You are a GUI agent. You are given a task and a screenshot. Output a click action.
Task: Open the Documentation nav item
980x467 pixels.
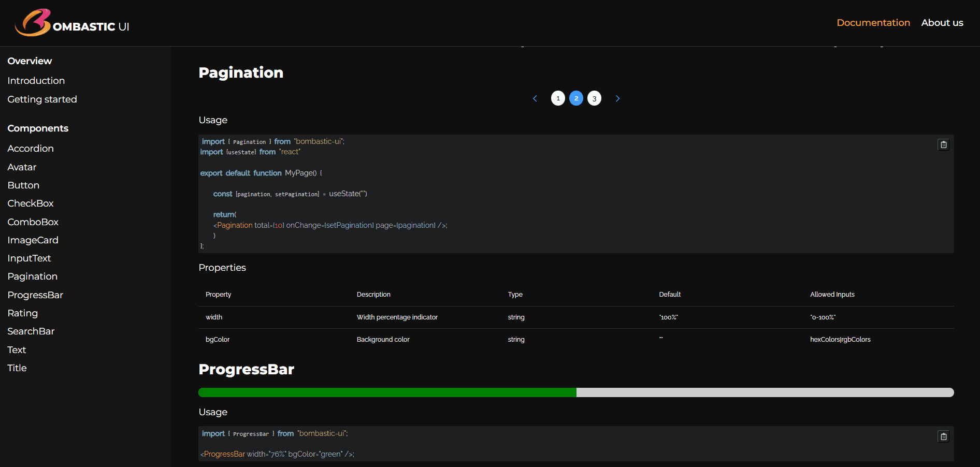[873, 22]
